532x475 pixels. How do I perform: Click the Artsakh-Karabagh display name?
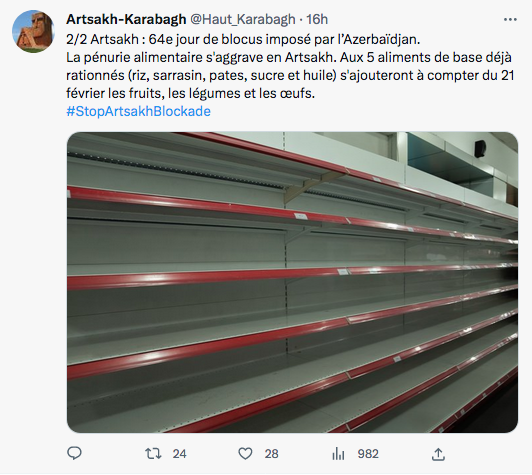point(126,19)
